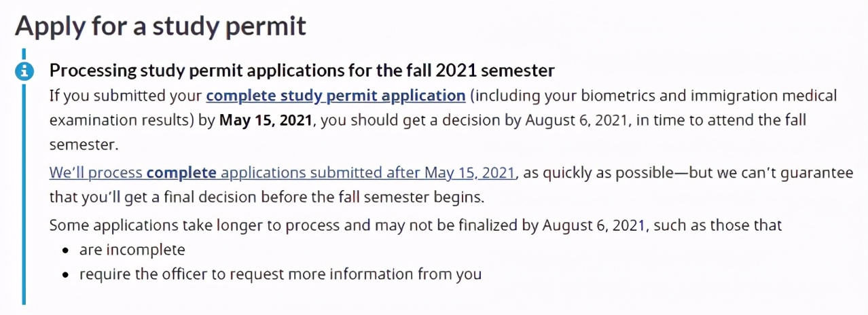Viewport: 868px width, 315px height.
Task: Click the bullet dot before are incomplete
Action: point(66,251)
